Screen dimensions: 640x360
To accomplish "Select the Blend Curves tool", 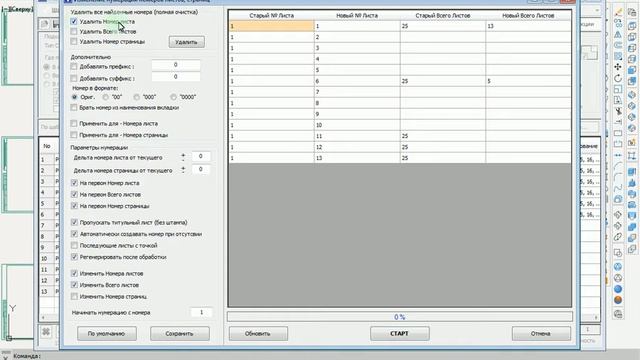I will 618,188.
